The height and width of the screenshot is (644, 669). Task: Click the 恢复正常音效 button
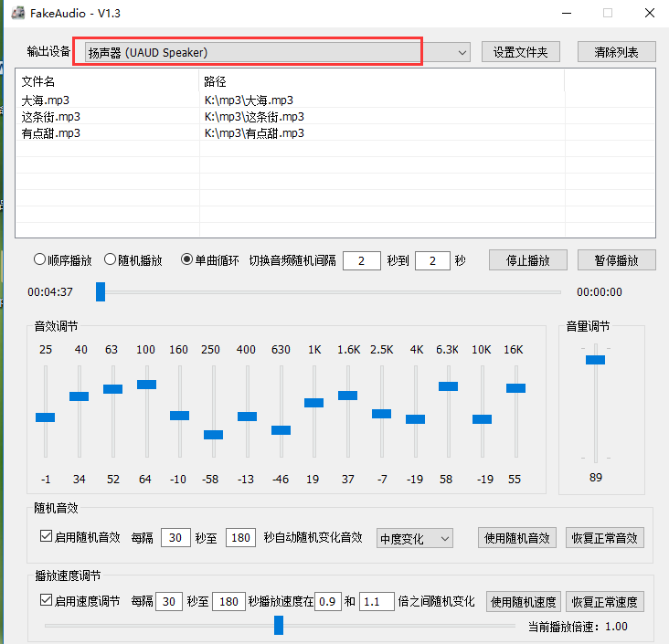click(x=605, y=538)
